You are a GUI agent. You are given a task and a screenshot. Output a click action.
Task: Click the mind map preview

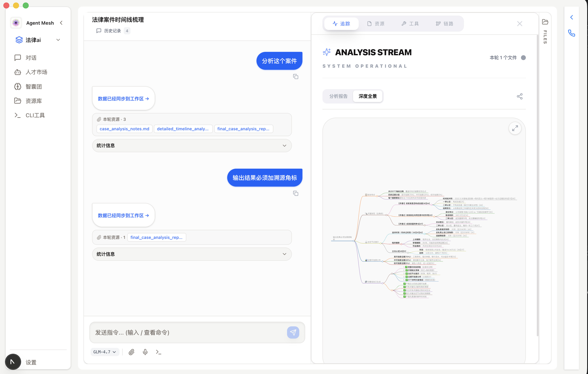(x=424, y=244)
